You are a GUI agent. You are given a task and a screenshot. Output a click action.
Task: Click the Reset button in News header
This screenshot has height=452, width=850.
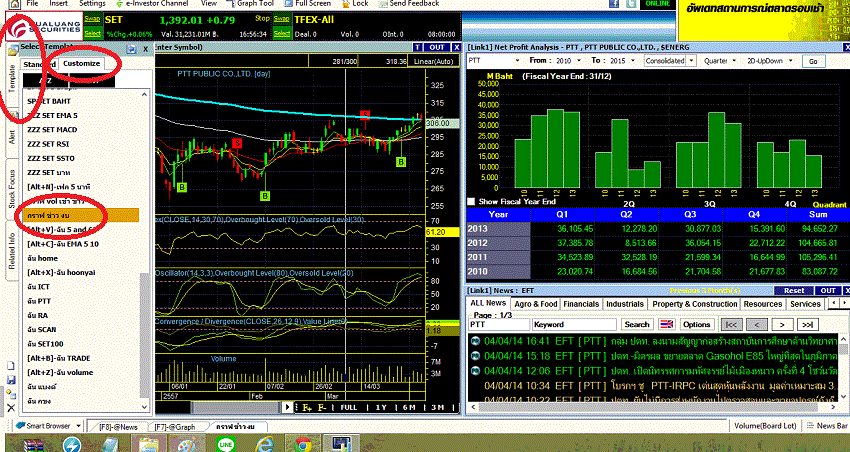[794, 290]
